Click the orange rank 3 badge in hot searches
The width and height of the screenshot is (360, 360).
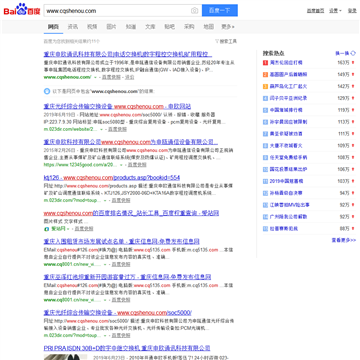pyautogui.click(x=265, y=86)
